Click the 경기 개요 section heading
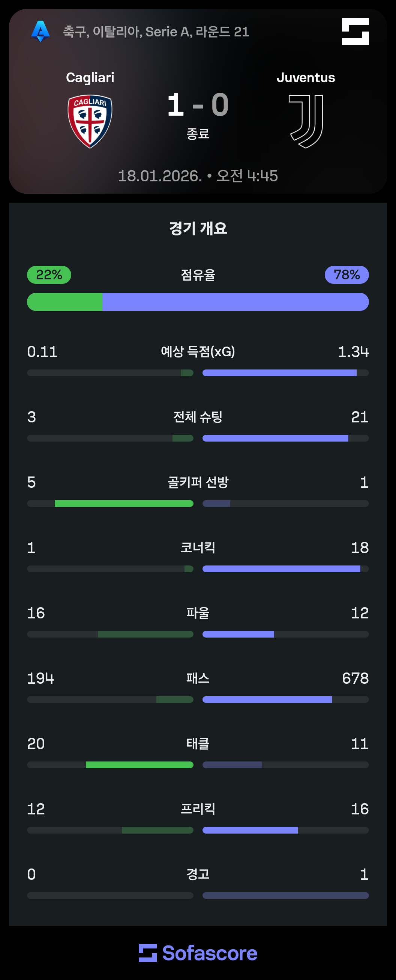 pyautogui.click(x=198, y=228)
